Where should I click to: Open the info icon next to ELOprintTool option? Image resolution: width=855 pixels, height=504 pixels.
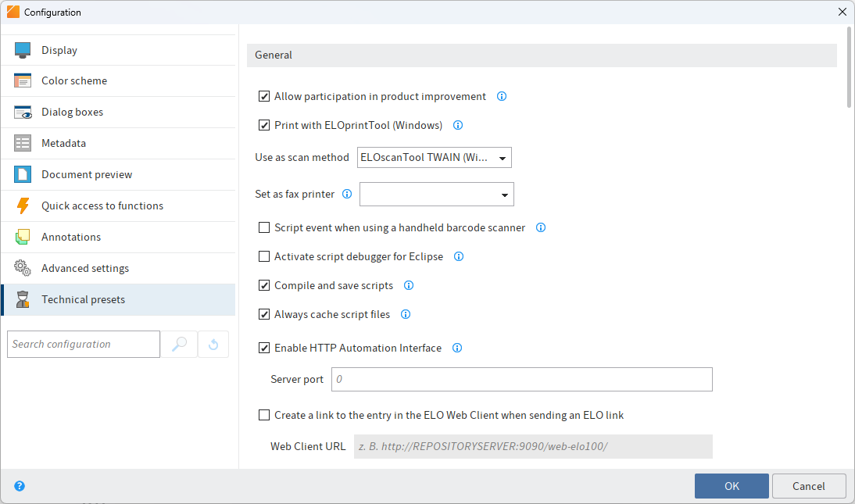coord(458,125)
